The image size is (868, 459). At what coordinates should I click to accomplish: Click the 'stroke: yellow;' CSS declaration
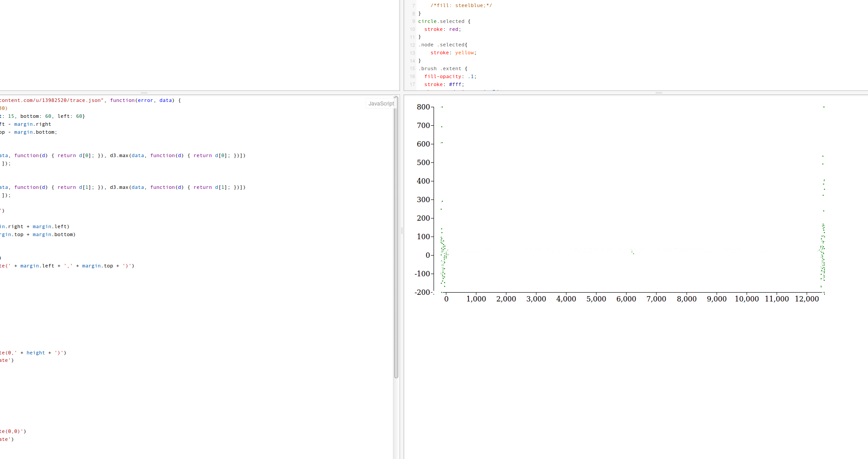(x=453, y=53)
